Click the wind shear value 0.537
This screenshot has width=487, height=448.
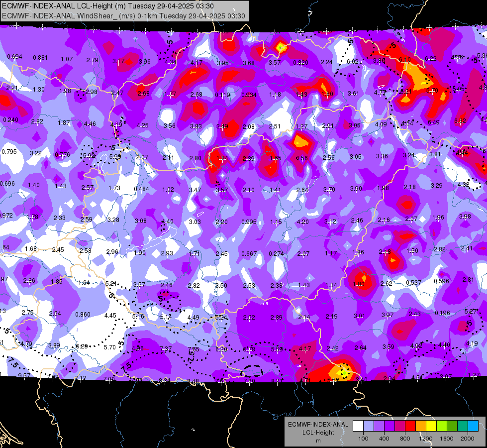point(414,283)
